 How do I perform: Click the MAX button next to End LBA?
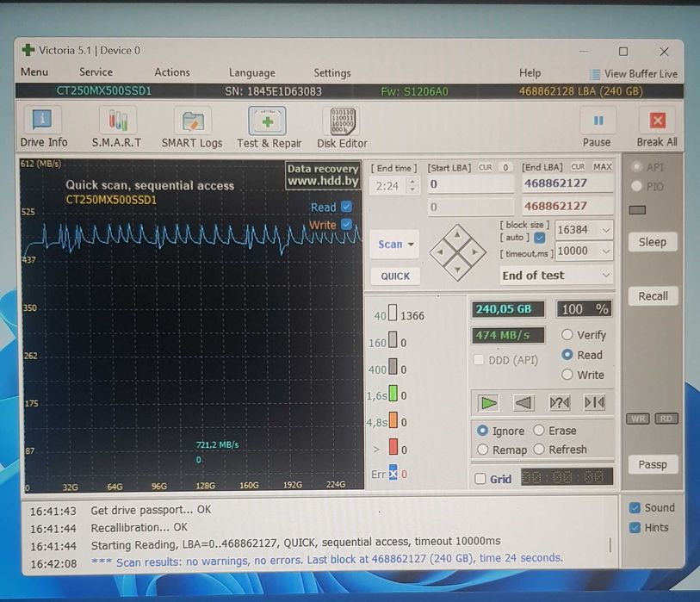(x=602, y=167)
